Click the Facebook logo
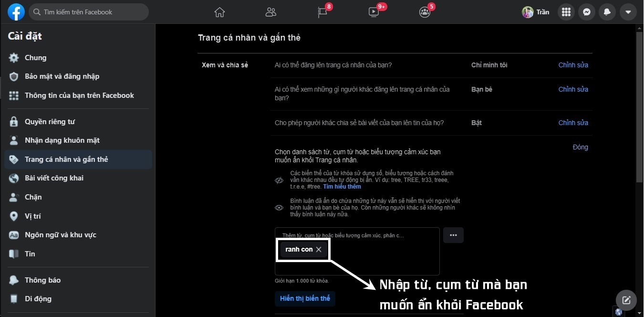The height and width of the screenshot is (317, 644). (x=16, y=11)
